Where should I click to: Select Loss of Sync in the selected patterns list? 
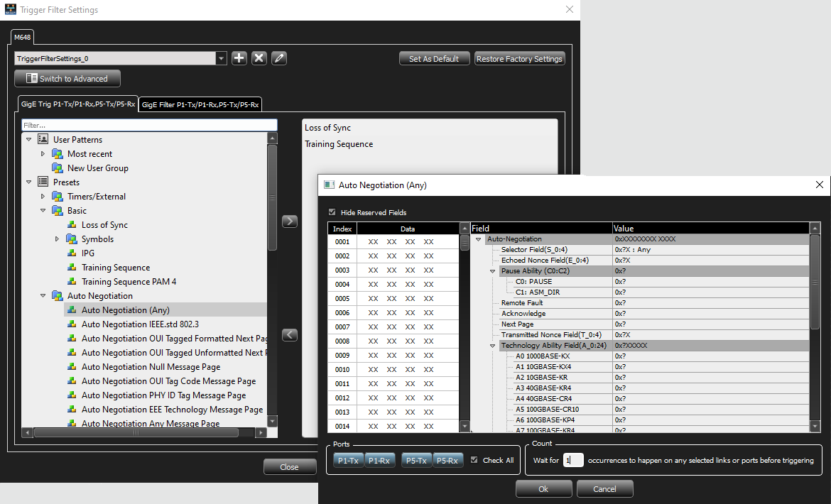tap(327, 128)
